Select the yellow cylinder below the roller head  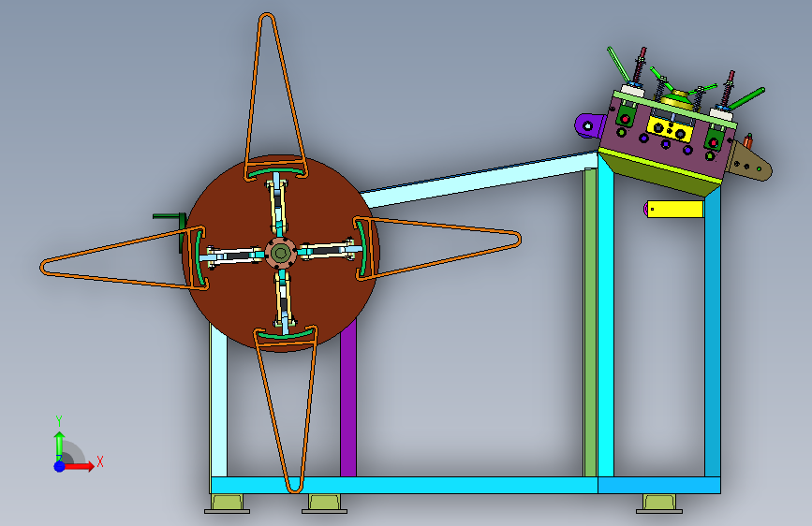[x=674, y=209]
